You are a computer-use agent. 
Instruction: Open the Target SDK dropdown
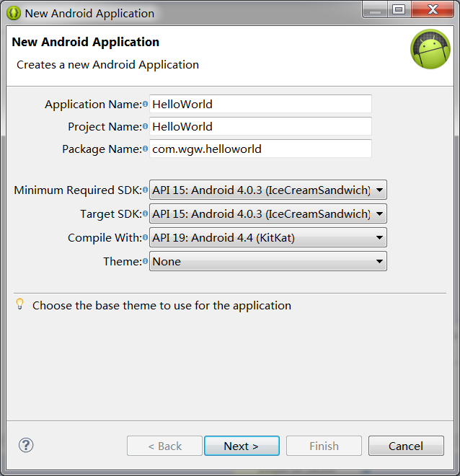pyautogui.click(x=268, y=213)
